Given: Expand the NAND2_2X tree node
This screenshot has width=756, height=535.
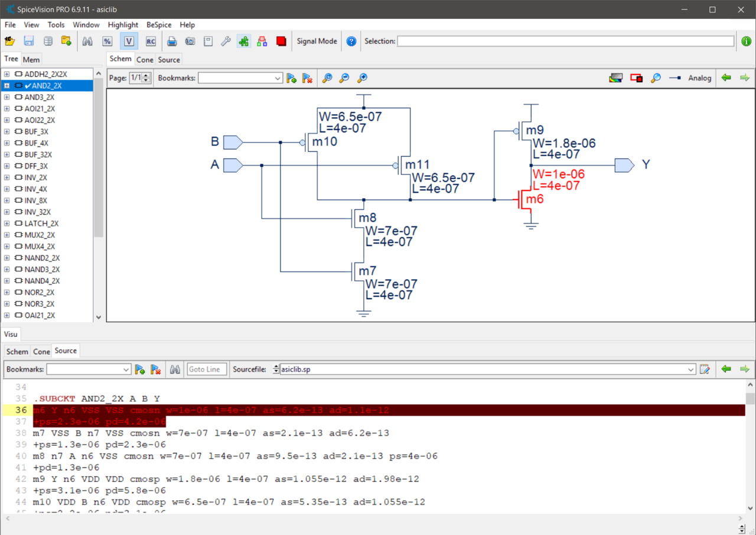Looking at the screenshot, I should tap(6, 258).
